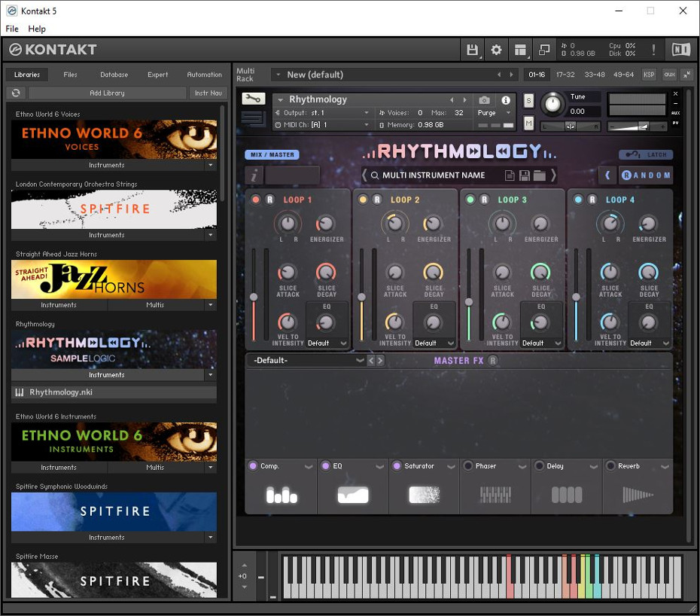The width and height of the screenshot is (700, 616).
Task: Select the Phaser effect icon
Action: [495, 495]
